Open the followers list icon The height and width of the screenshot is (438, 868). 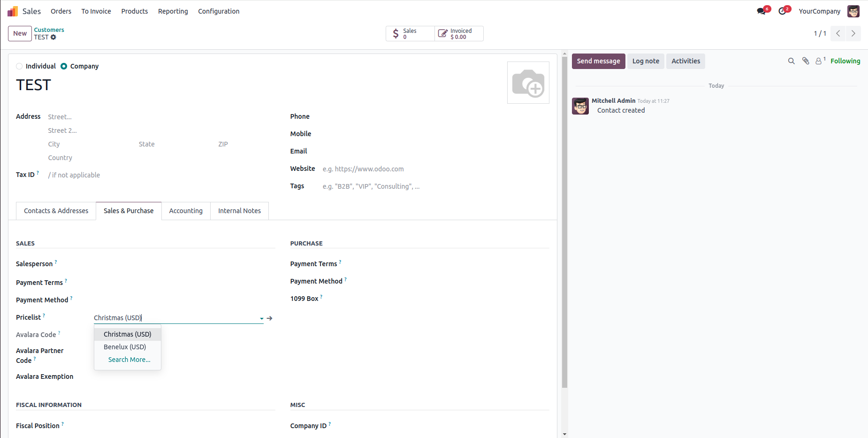(x=819, y=61)
